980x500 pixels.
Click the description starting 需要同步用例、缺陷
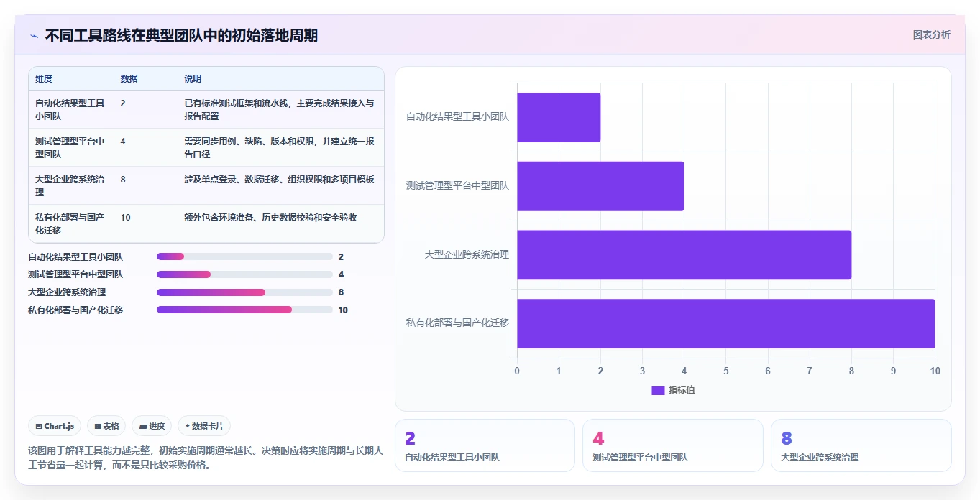pos(279,147)
